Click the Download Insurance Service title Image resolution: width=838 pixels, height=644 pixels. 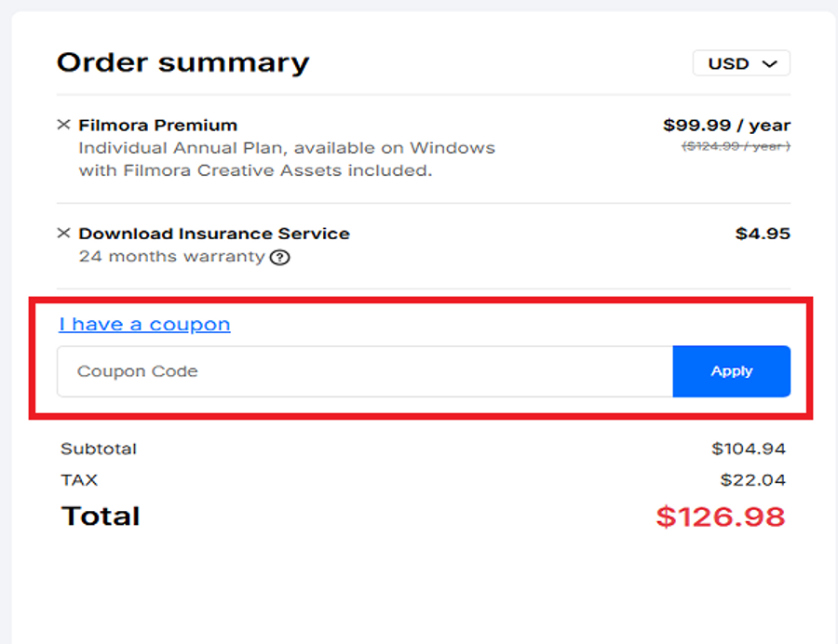[x=214, y=234]
